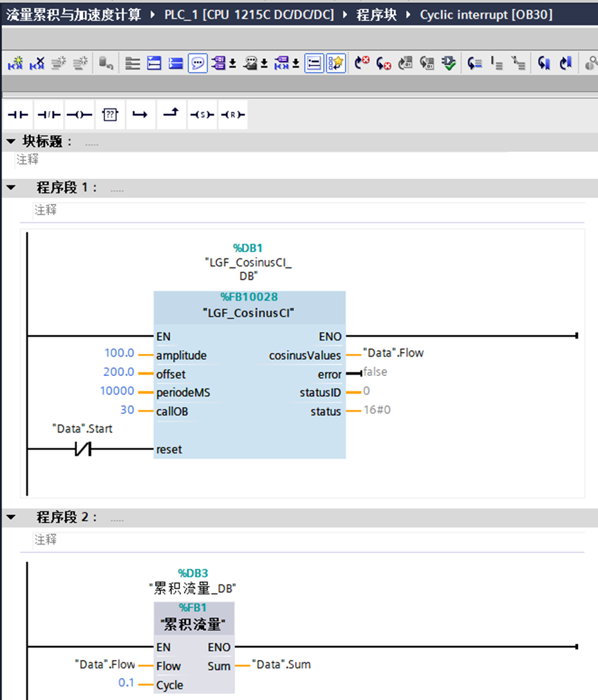
Task: Open breadcrumb arrow after PLC_1
Action: coord(345,15)
